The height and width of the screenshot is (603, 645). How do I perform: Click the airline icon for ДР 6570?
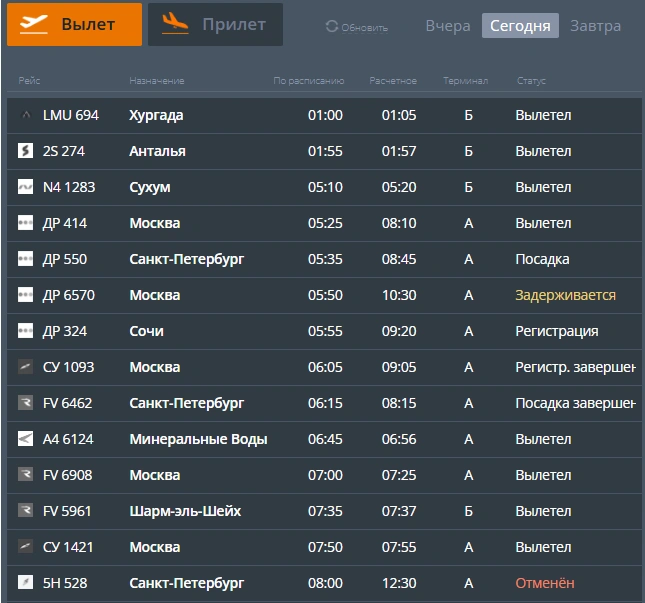pos(26,295)
